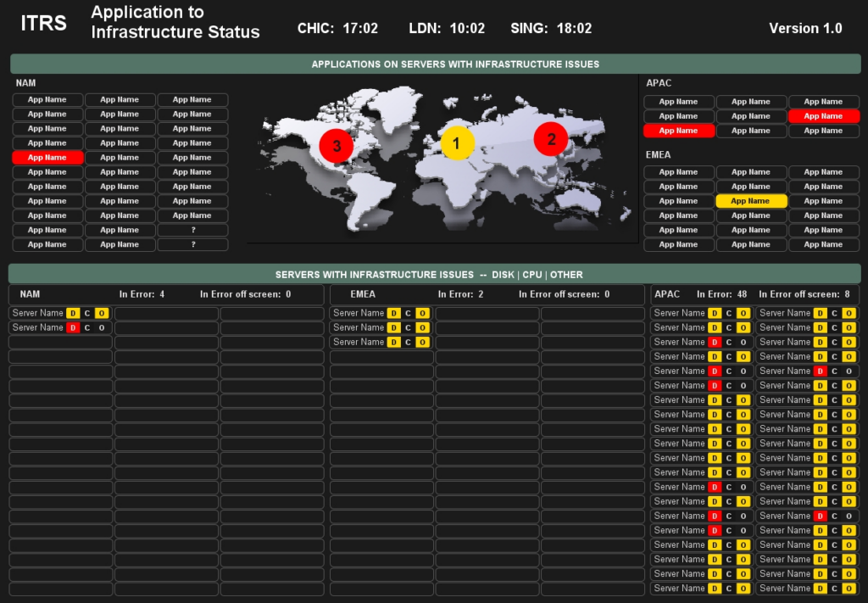Select the red marker labeled 2 over Russia

(549, 138)
